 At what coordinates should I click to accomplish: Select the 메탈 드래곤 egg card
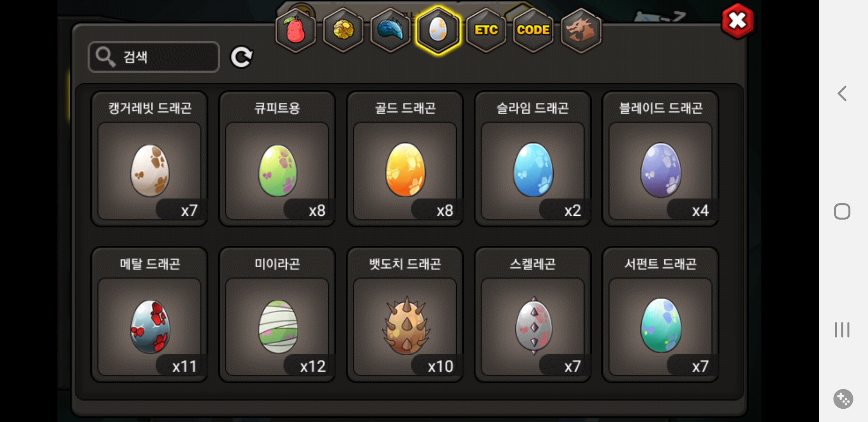pyautogui.click(x=149, y=315)
